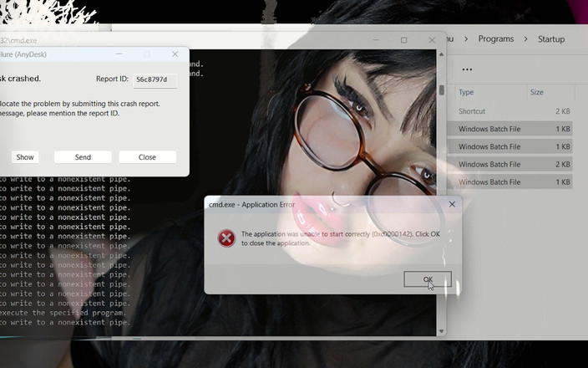Minimize the AnyDesk failure dialog

click(118, 54)
